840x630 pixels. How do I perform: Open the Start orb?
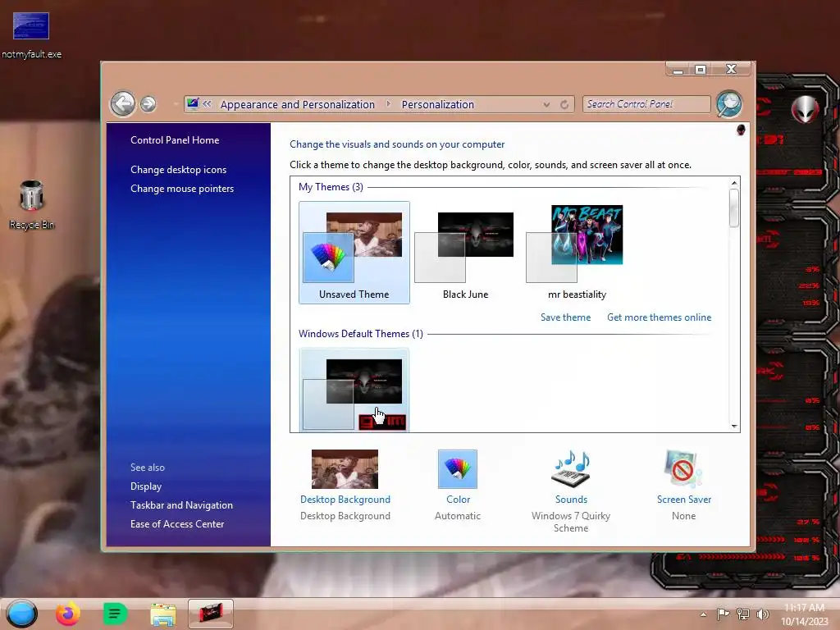click(22, 614)
